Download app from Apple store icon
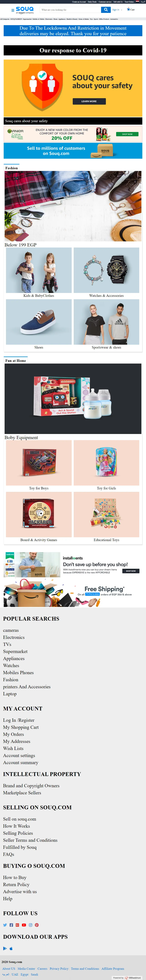The image size is (146, 980). coord(11,948)
